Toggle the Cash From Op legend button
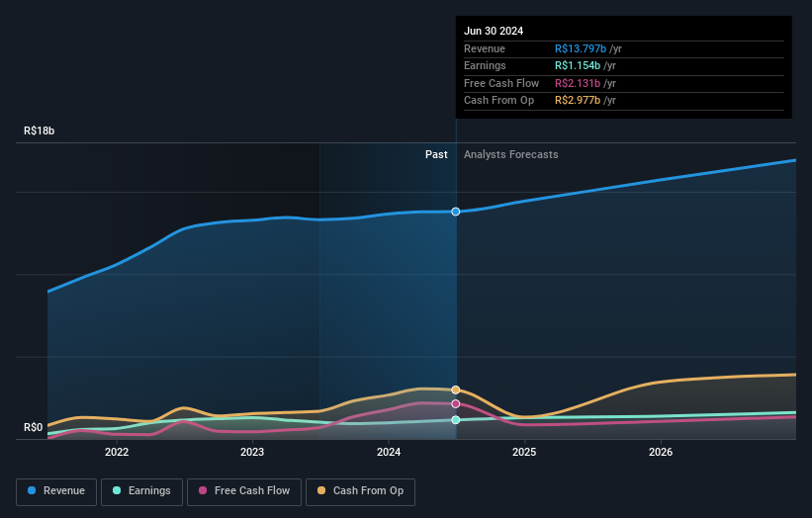812x518 pixels. click(360, 491)
